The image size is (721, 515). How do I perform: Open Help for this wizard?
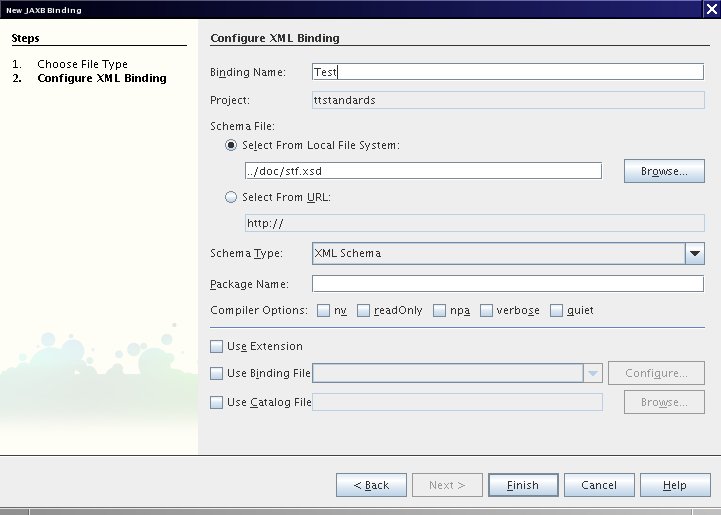point(674,485)
